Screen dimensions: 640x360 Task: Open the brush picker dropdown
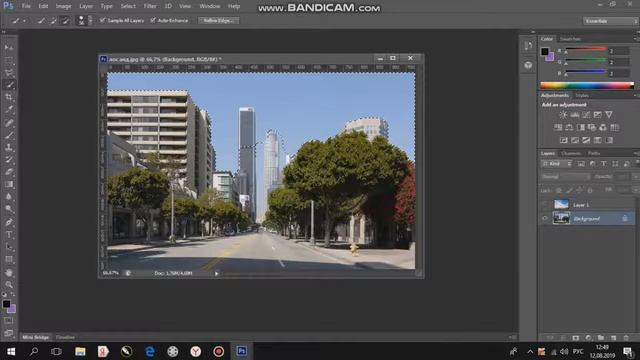click(x=90, y=20)
